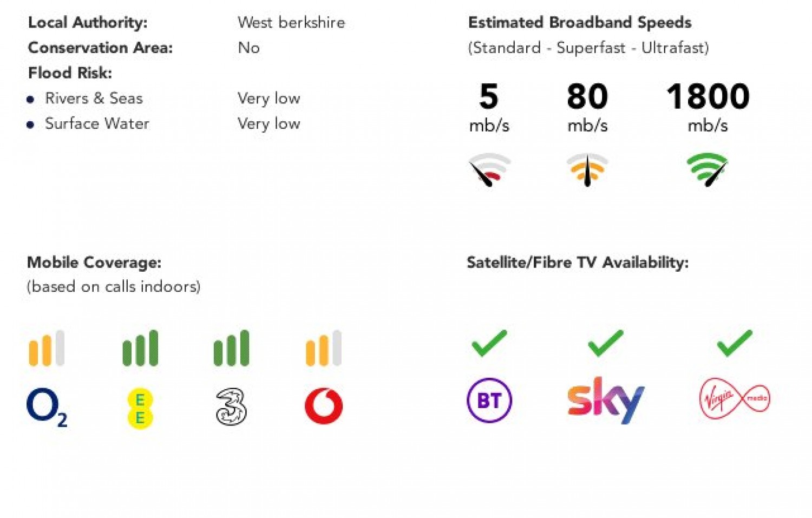Click the O2 network logo
Viewport: 812px width, 518px height.
pyautogui.click(x=47, y=407)
